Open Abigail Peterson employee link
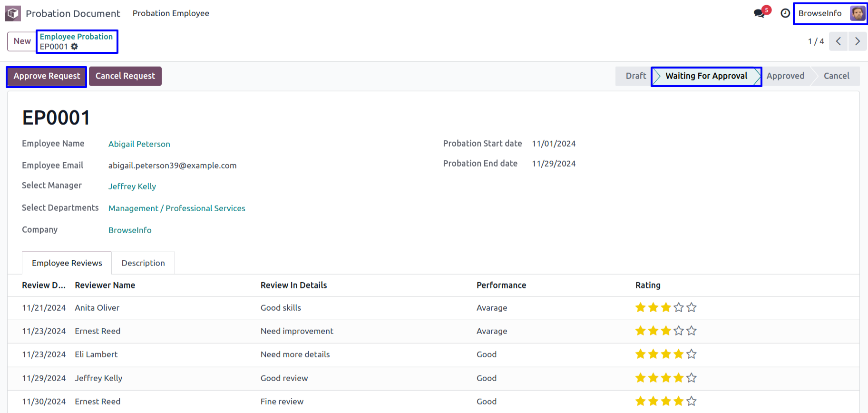This screenshot has height=413, width=868. 139,144
